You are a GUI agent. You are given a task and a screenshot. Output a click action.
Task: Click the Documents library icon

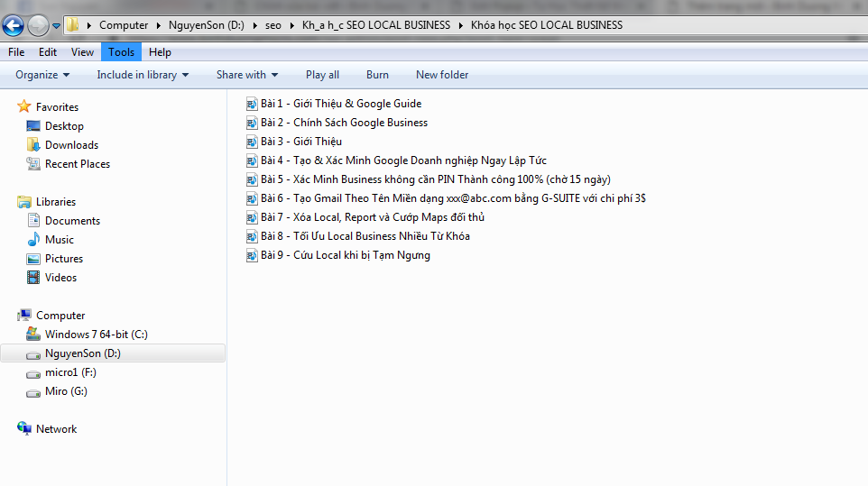[x=33, y=221]
